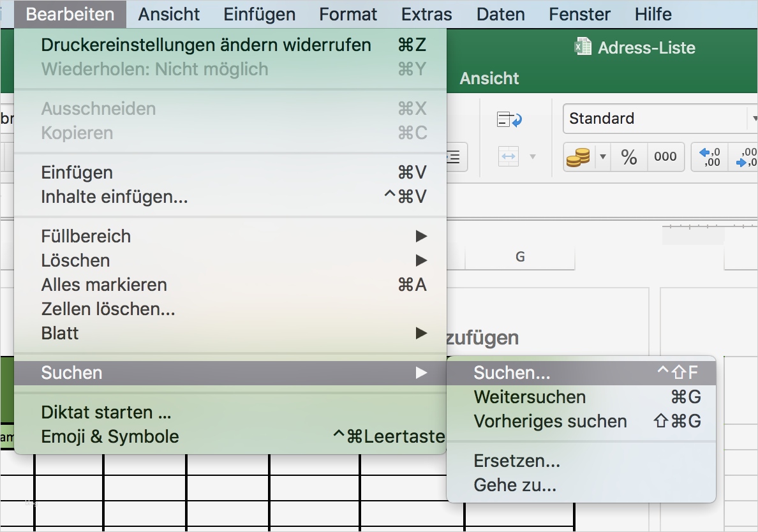Choose Suchen... from the submenu
The image size is (758, 532).
click(x=510, y=372)
